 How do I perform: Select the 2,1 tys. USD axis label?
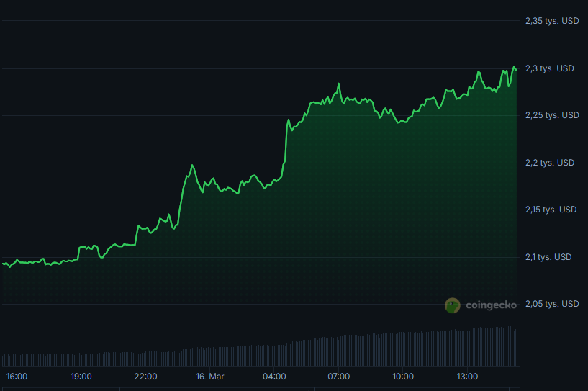550,257
